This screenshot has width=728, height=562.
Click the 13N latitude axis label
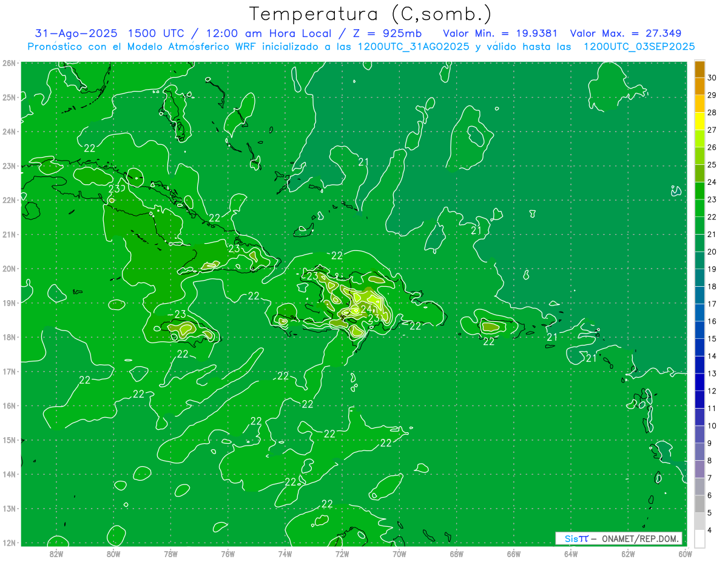pos(8,509)
